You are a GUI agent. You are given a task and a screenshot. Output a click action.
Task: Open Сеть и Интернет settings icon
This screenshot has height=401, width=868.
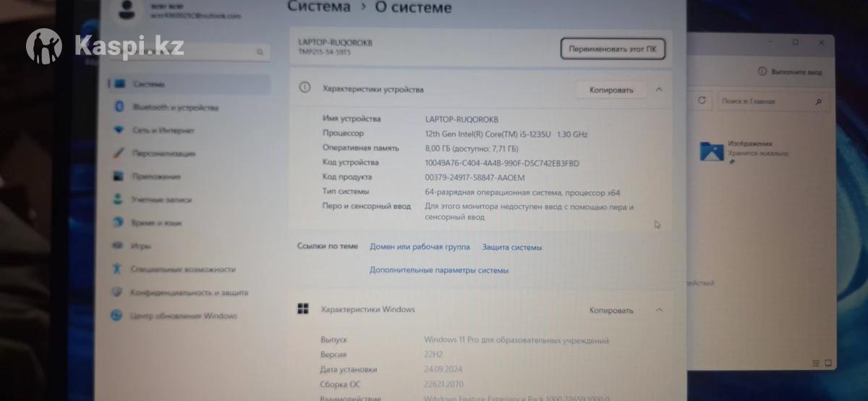point(119,130)
